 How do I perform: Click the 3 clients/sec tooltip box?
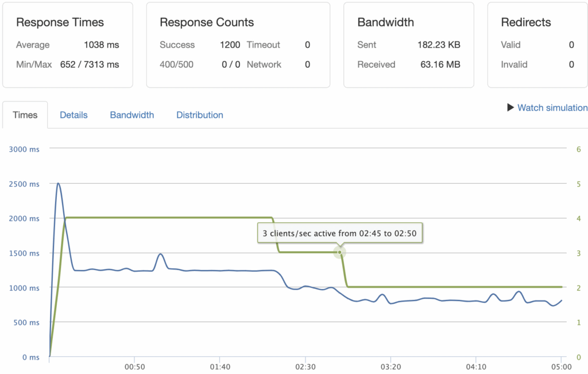pos(339,234)
